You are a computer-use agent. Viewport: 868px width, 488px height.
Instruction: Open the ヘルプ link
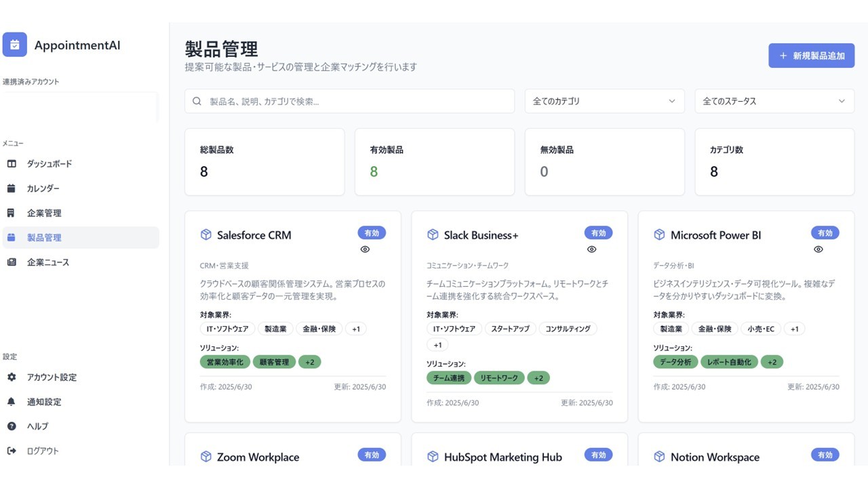[x=81, y=426]
